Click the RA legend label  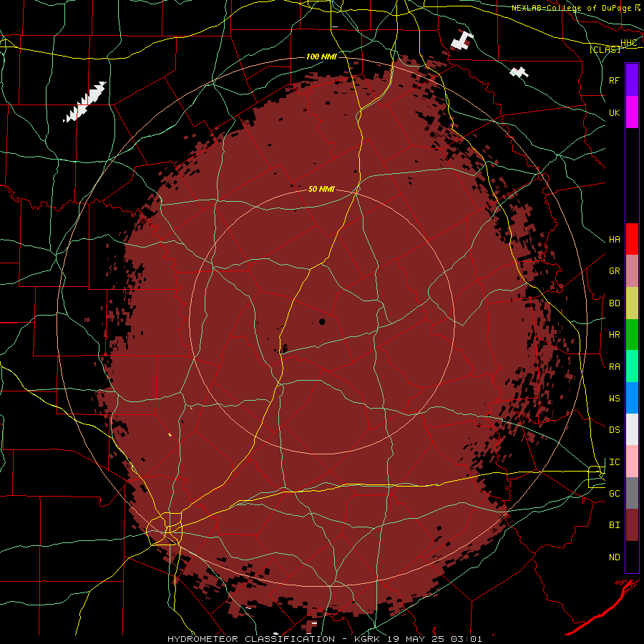point(614,367)
